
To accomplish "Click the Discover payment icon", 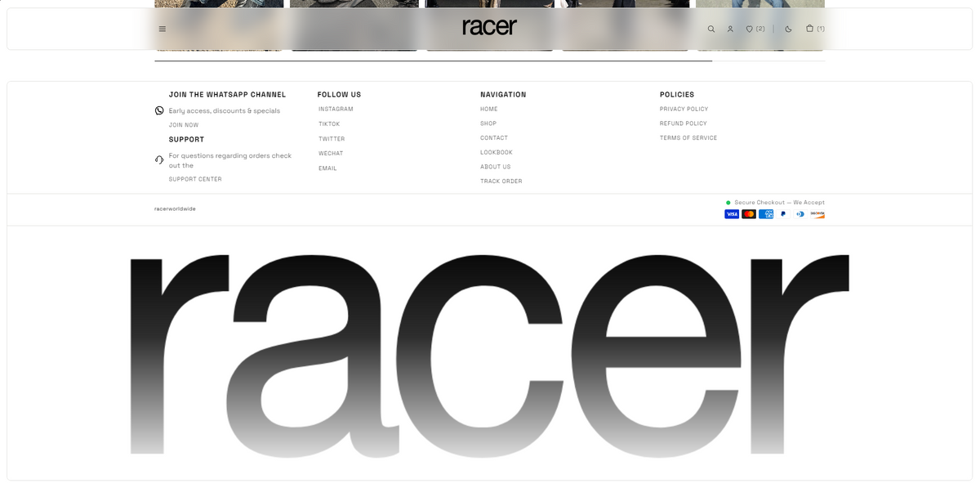I will tap(817, 214).
